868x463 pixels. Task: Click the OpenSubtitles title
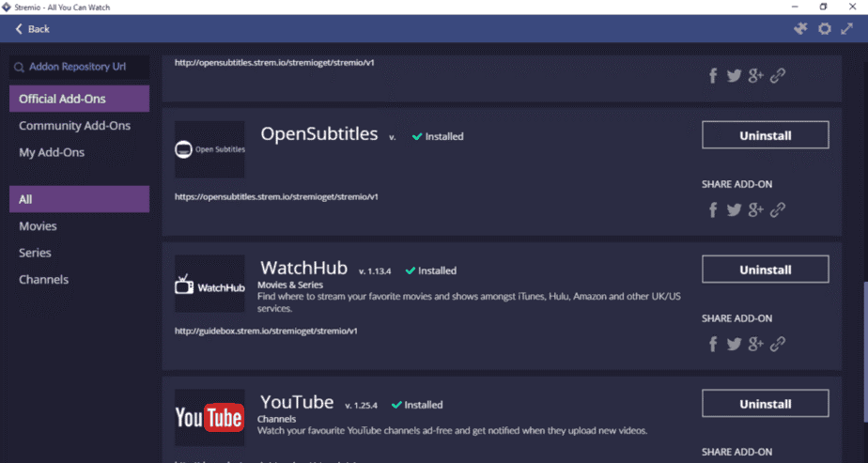[x=318, y=134]
